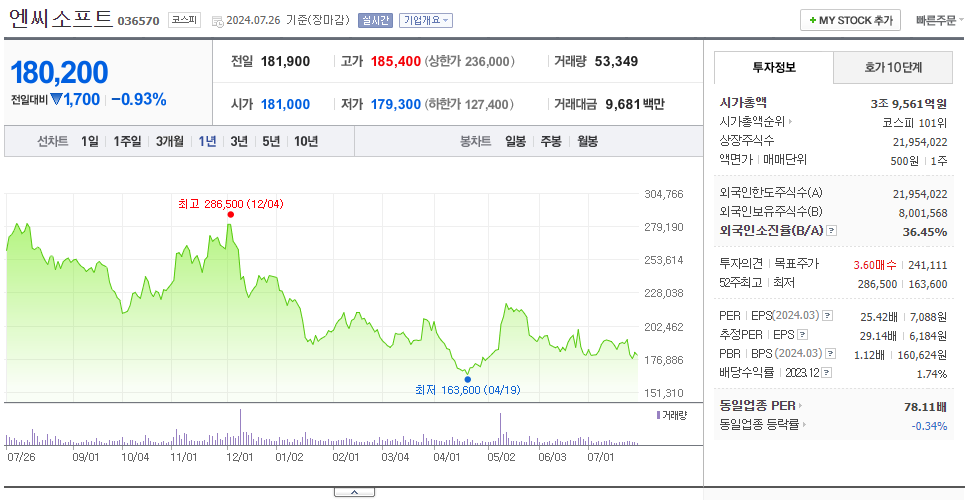The width and height of the screenshot is (968, 500).
Task: Click 추정PER value 29.14배
Action: [x=879, y=336]
